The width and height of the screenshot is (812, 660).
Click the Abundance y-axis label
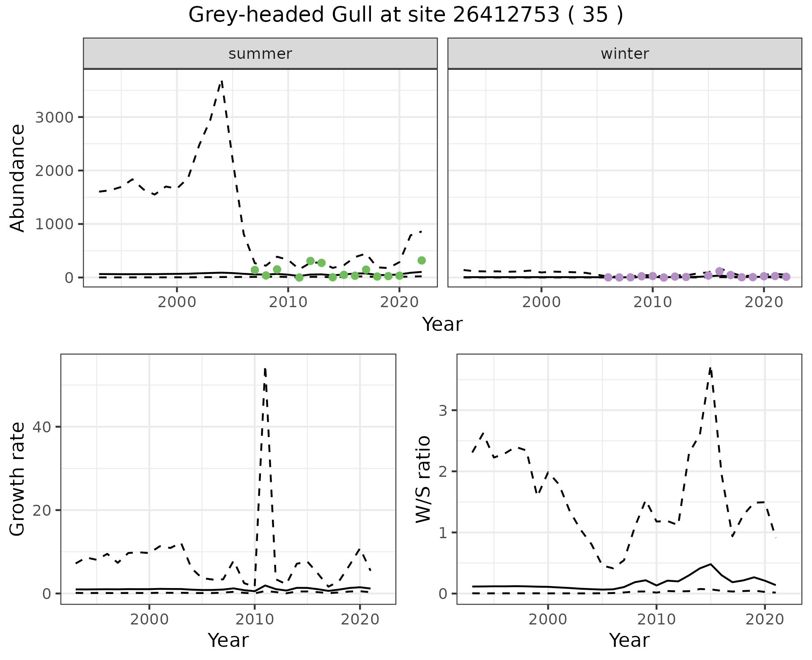[x=17, y=178]
